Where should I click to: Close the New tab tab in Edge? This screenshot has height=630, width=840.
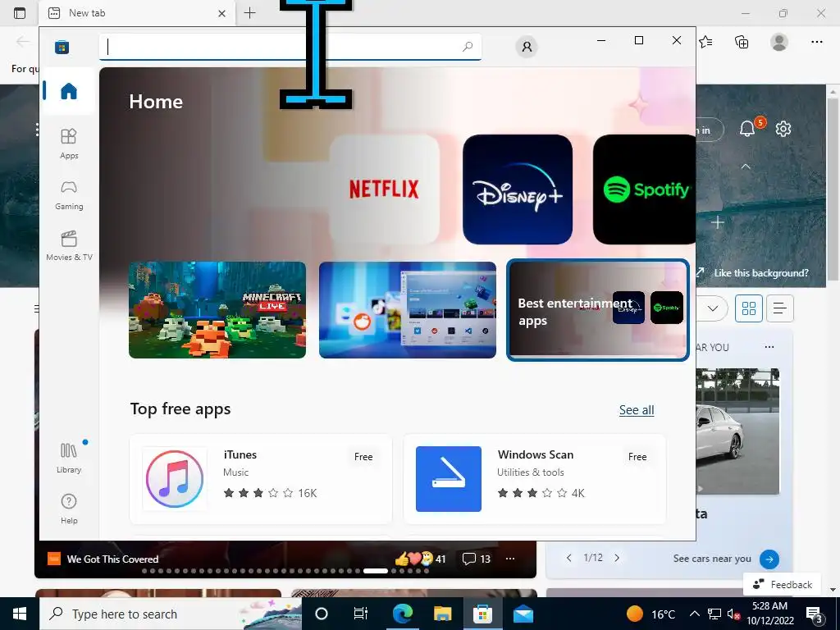click(x=221, y=13)
